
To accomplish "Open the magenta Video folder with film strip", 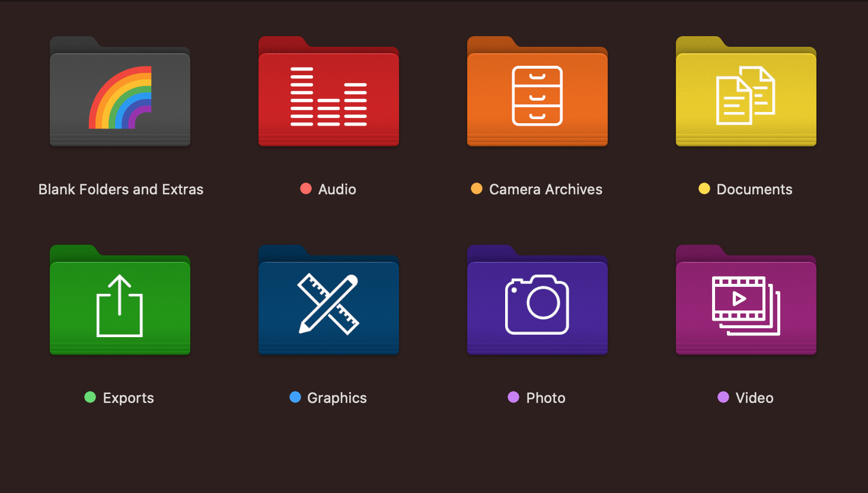I will pos(746,300).
